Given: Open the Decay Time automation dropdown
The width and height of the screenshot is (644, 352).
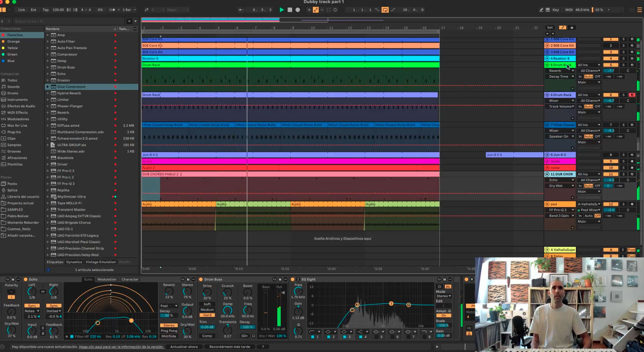Looking at the screenshot, I should tap(561, 77).
